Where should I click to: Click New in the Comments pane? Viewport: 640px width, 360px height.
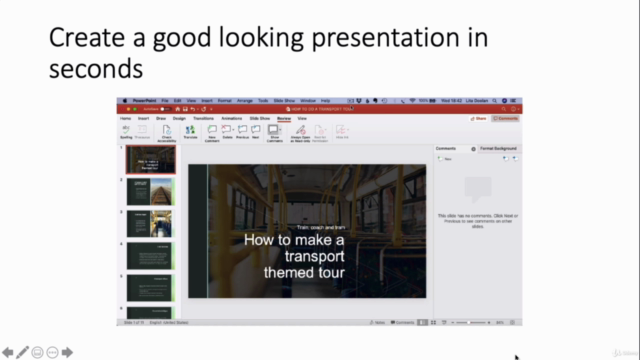tap(444, 159)
